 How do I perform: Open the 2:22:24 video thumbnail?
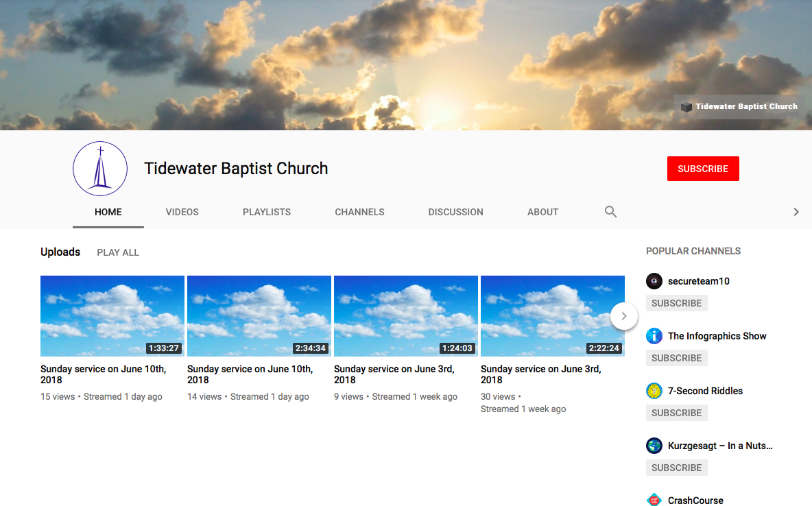553,316
